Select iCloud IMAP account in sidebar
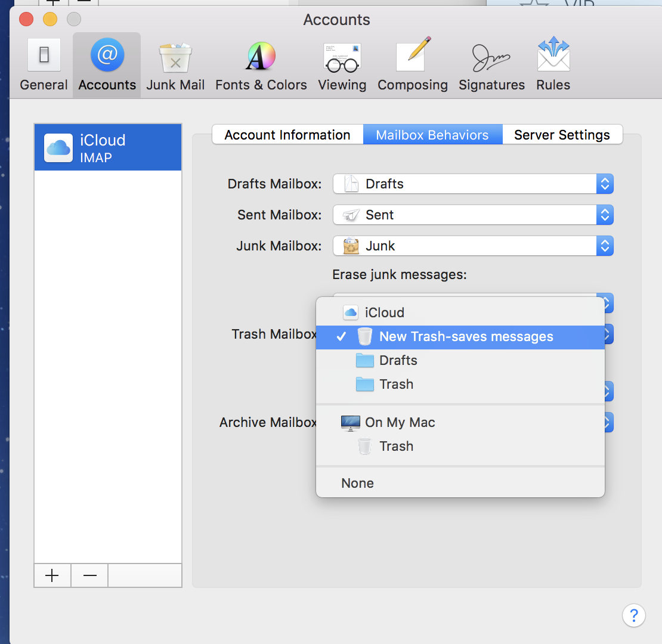The width and height of the screenshot is (662, 644). click(x=108, y=147)
